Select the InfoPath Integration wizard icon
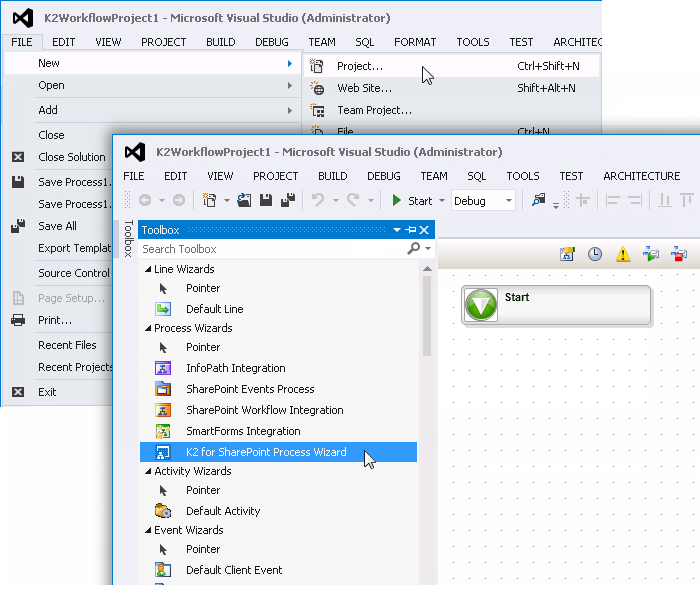Screen dimensions: 700x612 click(163, 368)
